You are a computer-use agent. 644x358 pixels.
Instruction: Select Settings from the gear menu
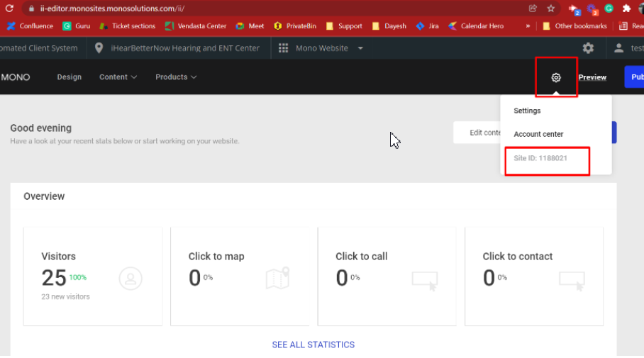(x=527, y=111)
